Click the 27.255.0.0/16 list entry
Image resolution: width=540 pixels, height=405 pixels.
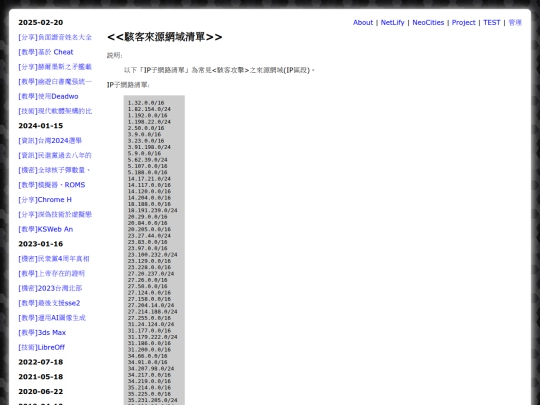point(149,318)
